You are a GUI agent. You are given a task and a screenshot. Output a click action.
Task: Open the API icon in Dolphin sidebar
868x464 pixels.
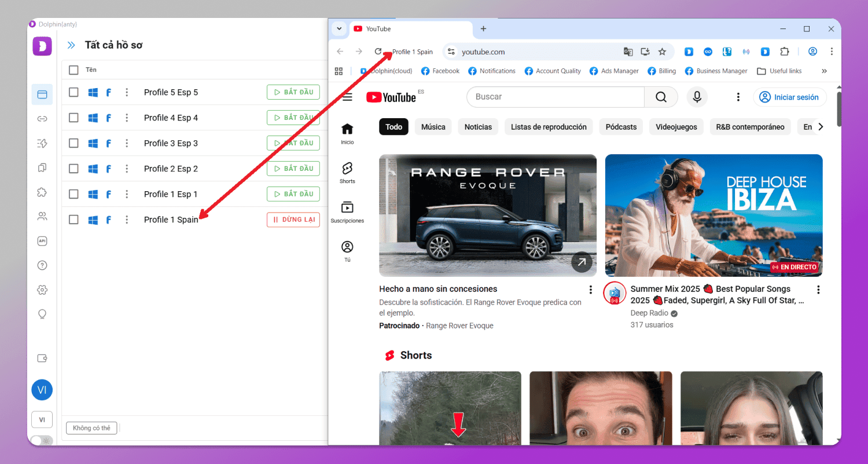click(x=42, y=241)
